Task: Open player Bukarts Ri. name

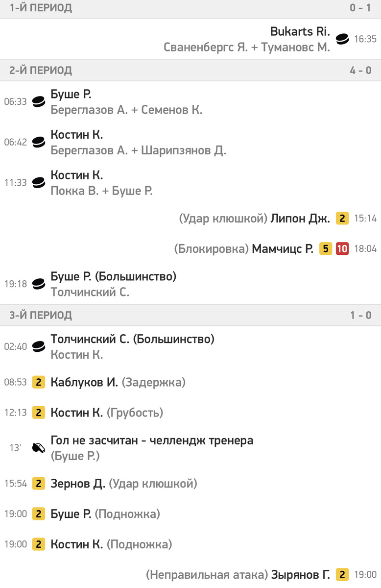Action: [300, 31]
